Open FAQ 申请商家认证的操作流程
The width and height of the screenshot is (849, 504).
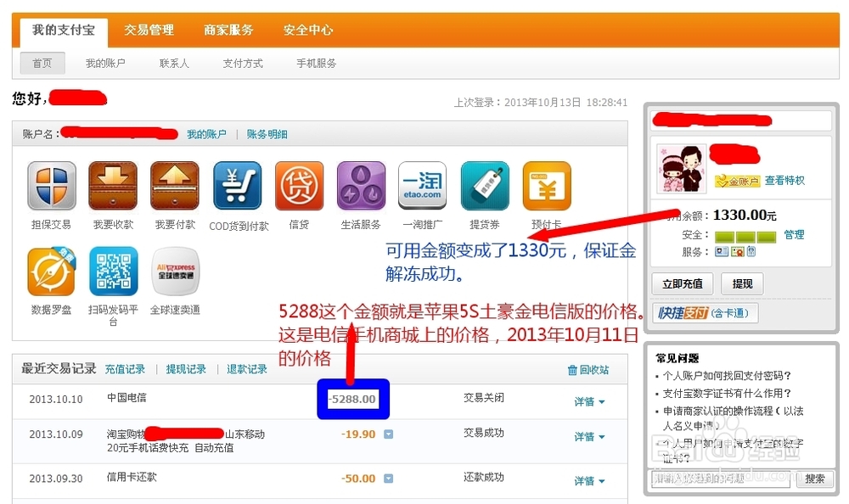(734, 418)
